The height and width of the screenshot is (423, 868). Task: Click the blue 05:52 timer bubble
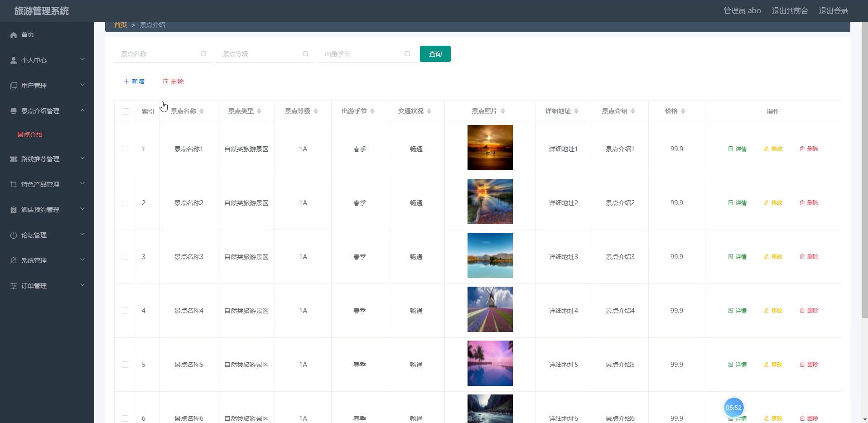coord(734,408)
